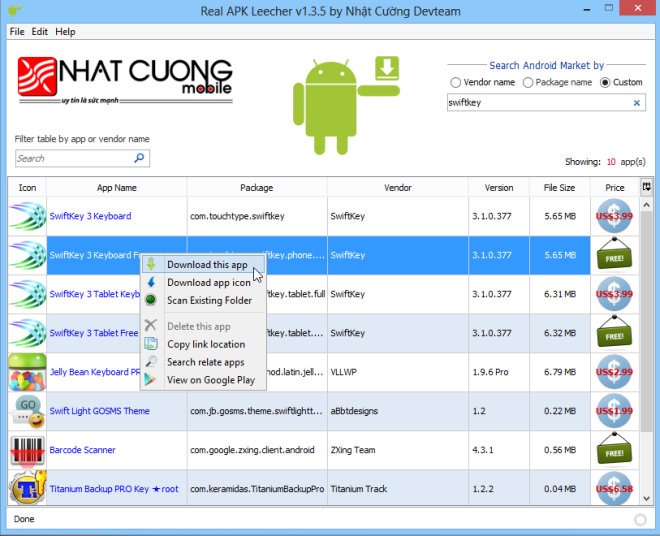This screenshot has width=660, height=536.
Task: Click the magnifier icon in the filter box
Action: pyautogui.click(x=139, y=158)
